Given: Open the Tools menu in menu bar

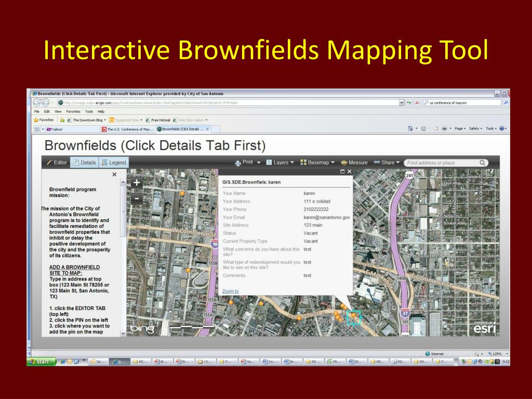Looking at the screenshot, I should (89, 111).
